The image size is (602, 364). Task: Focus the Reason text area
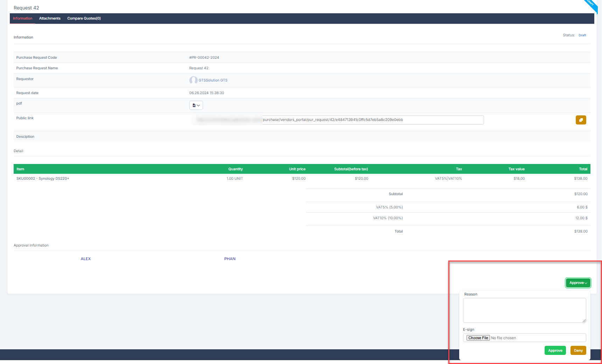524,310
